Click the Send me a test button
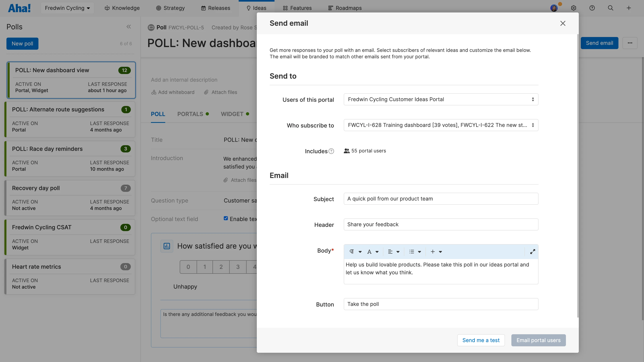This screenshot has width=644, height=362. click(481, 340)
